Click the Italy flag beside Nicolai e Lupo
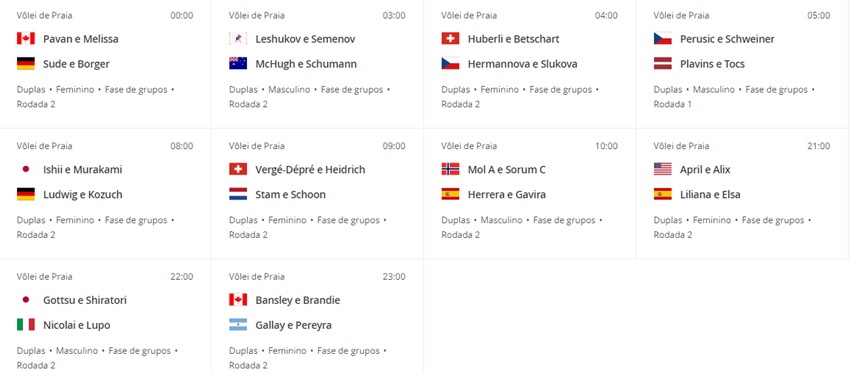The height and width of the screenshot is (372, 850). 25,325
